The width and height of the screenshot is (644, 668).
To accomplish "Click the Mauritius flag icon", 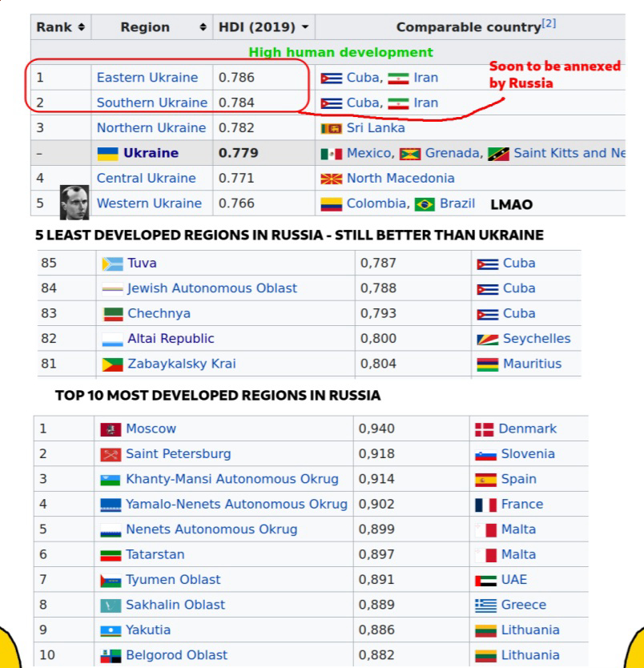I will coord(488,364).
